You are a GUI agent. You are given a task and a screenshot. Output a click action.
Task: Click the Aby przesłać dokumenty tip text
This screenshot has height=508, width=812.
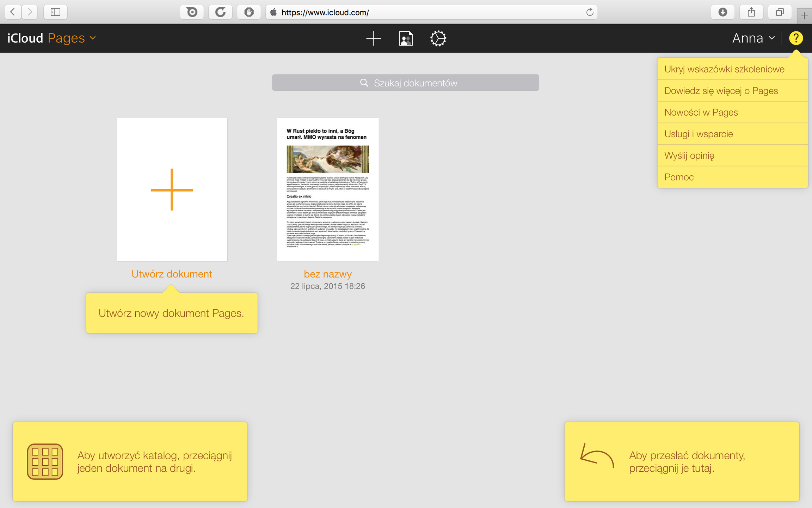click(687, 461)
